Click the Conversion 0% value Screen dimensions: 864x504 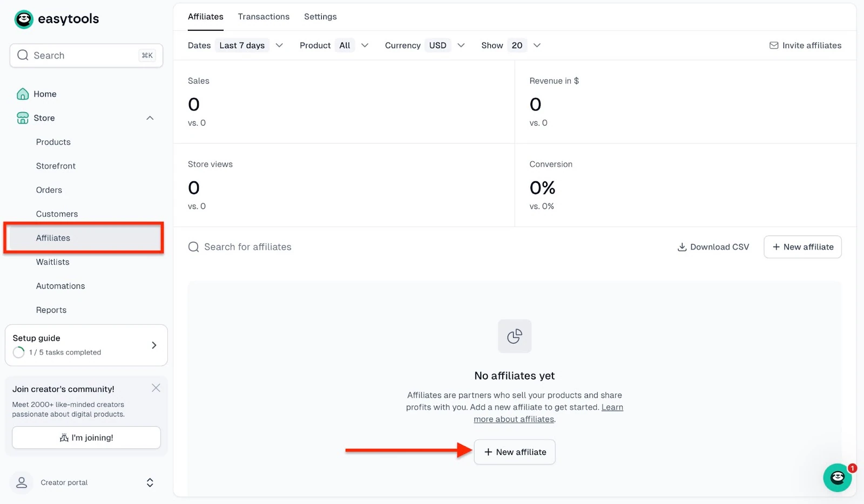point(542,188)
